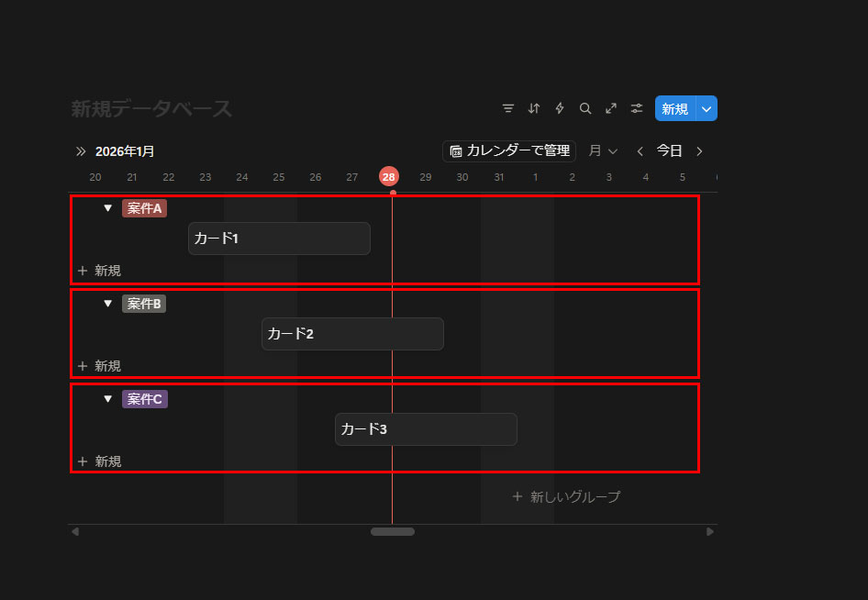This screenshot has height=600, width=868.
Task: Select the カード2 timeline bar
Action: coord(352,334)
